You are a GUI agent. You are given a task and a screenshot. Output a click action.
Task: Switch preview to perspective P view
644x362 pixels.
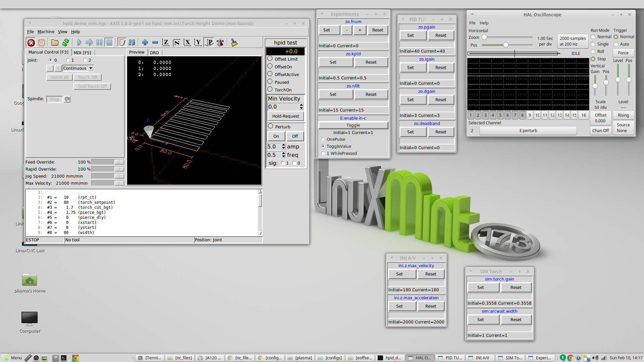click(x=209, y=43)
